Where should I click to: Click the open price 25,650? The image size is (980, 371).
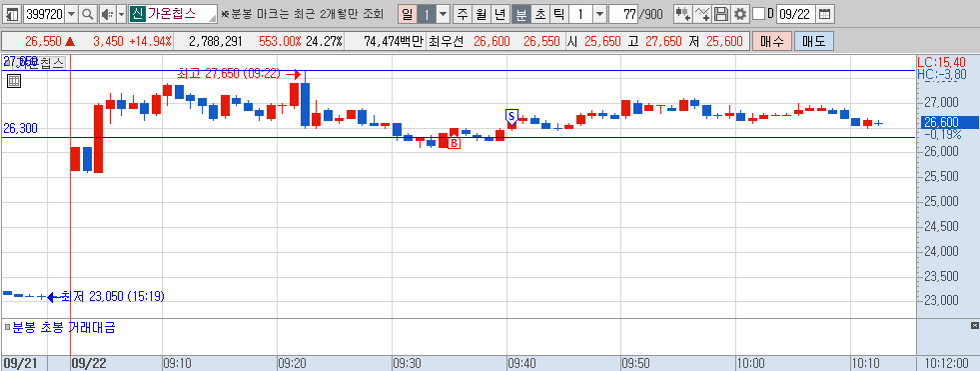(x=602, y=42)
